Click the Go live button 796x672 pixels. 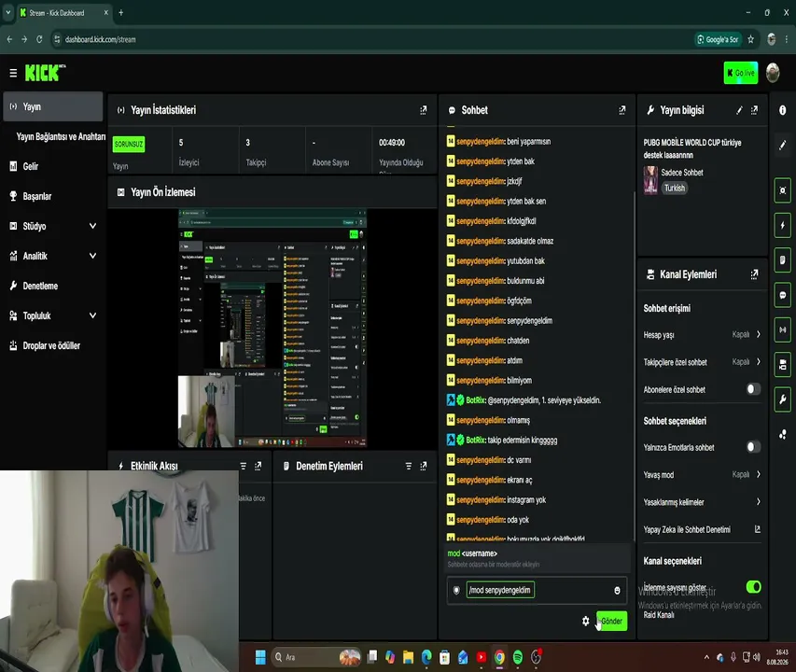point(741,73)
